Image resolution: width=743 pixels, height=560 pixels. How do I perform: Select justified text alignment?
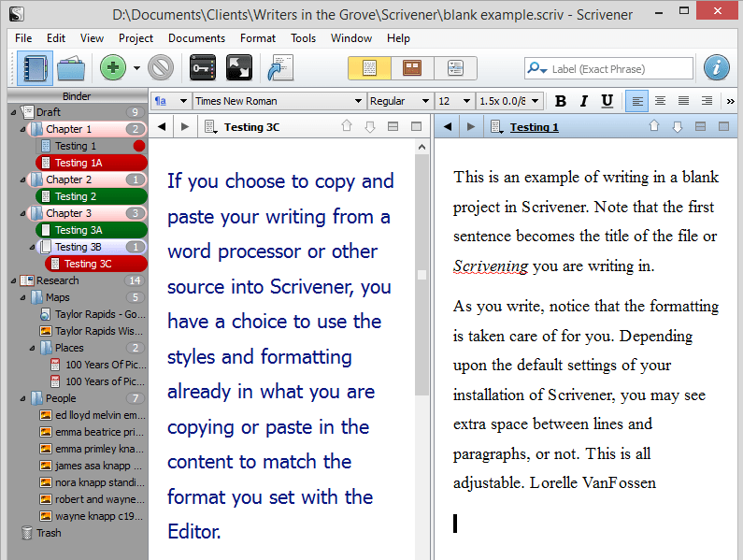683,101
